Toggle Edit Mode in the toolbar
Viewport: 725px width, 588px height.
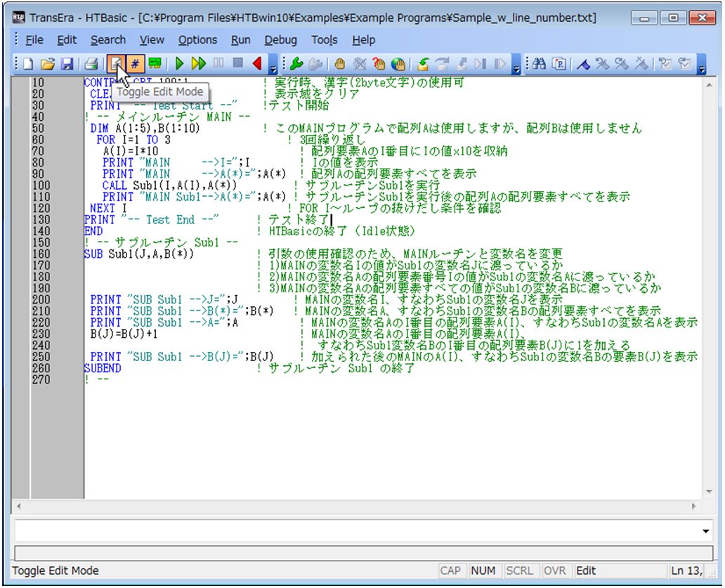tap(116, 63)
